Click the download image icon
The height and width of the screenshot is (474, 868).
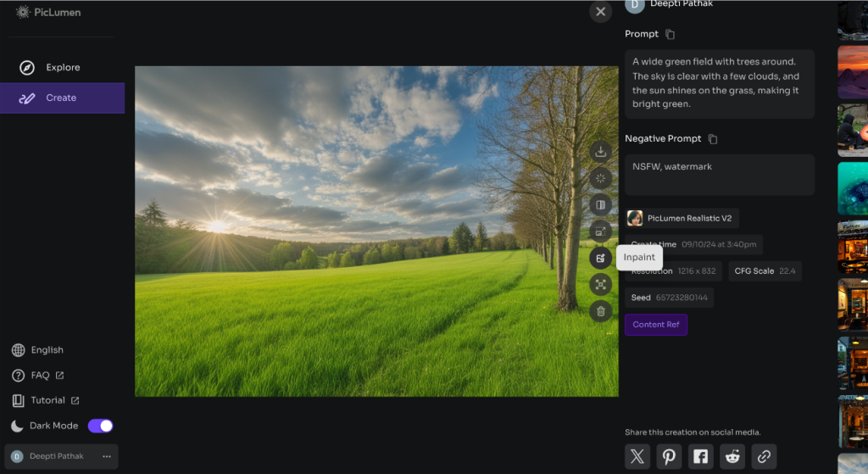click(601, 151)
